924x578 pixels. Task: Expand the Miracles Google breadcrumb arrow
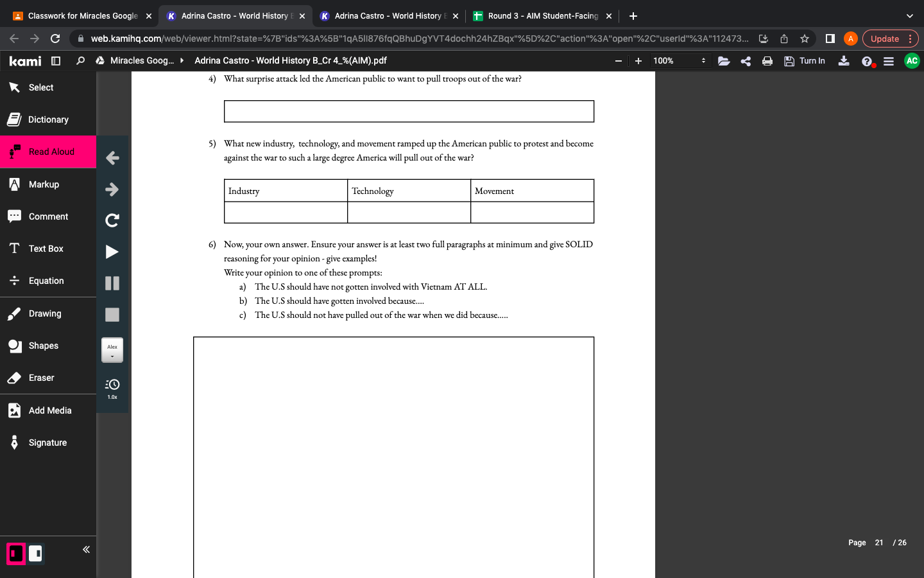[x=182, y=60]
